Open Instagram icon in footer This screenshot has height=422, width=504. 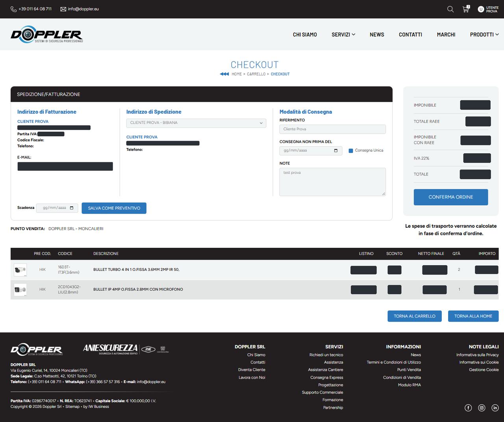482,408
